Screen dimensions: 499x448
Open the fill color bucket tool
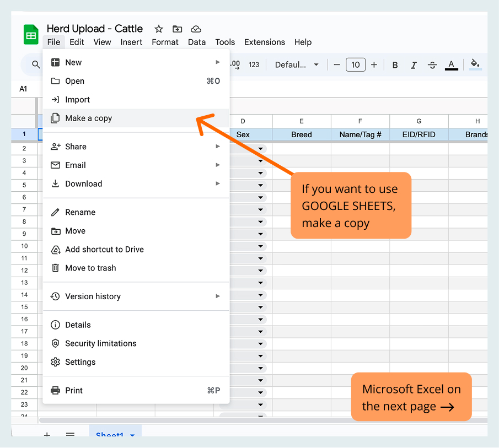coord(475,64)
